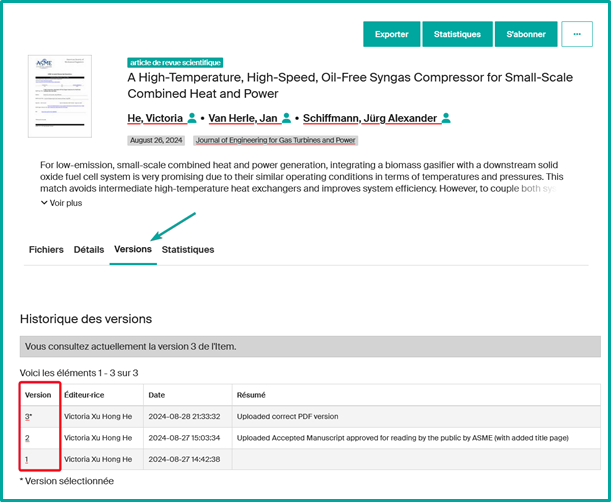Open the Statistiques button at top
Viewport: 611px width, 502px height.
click(x=457, y=34)
